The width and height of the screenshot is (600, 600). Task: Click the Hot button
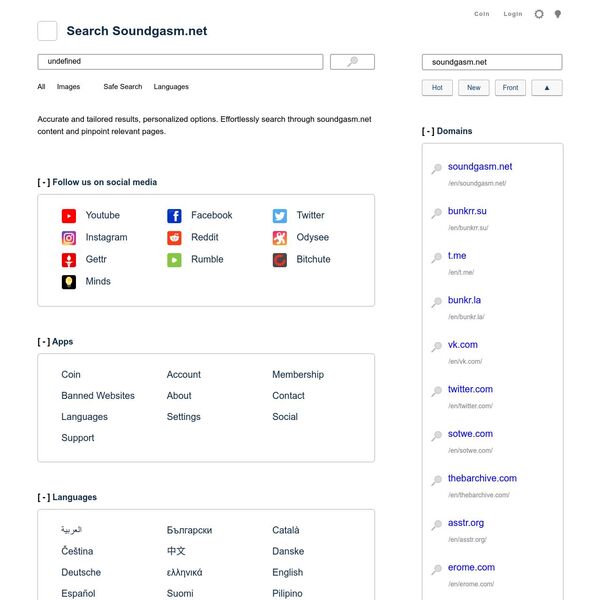[x=437, y=88]
